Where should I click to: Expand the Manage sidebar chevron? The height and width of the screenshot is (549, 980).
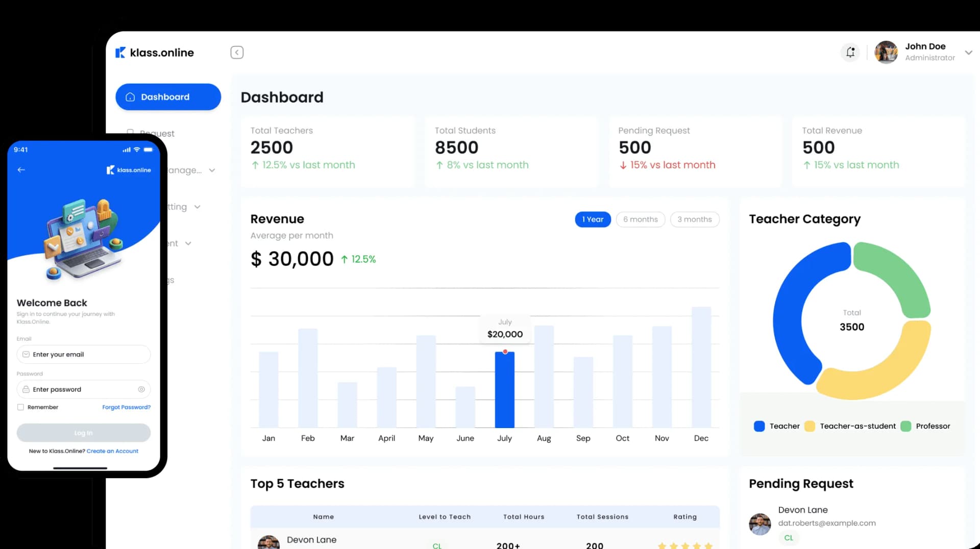212,170
